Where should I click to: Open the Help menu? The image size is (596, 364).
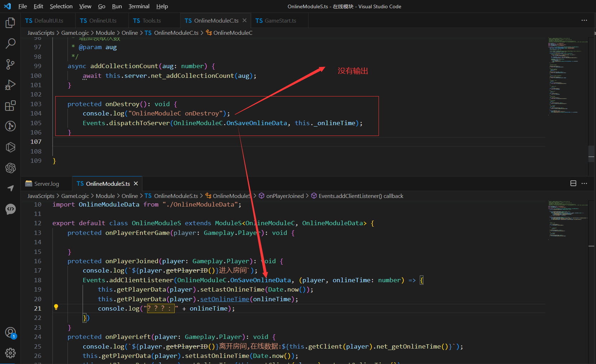tap(162, 6)
